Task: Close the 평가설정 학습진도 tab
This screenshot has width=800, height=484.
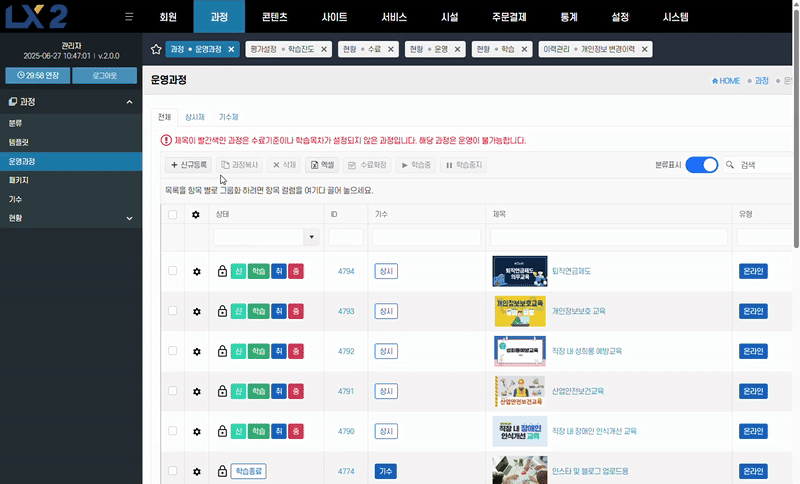Action: [x=324, y=49]
